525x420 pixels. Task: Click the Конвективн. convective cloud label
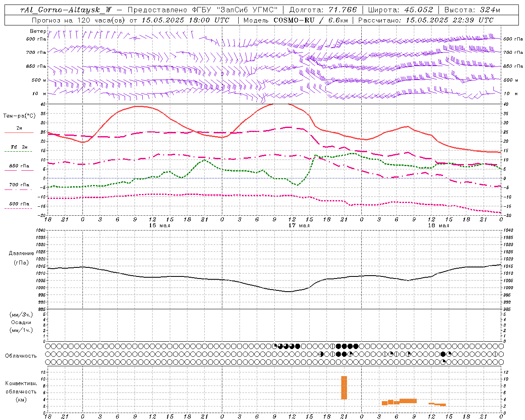pyautogui.click(x=21, y=383)
